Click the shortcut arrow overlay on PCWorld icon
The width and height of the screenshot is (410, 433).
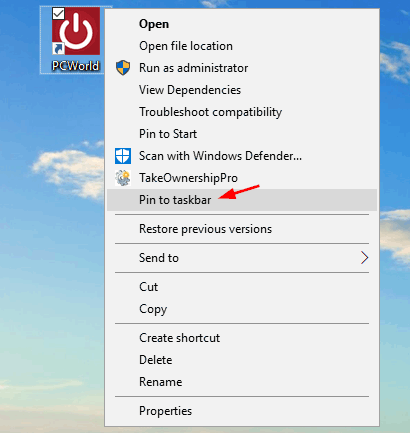58,49
